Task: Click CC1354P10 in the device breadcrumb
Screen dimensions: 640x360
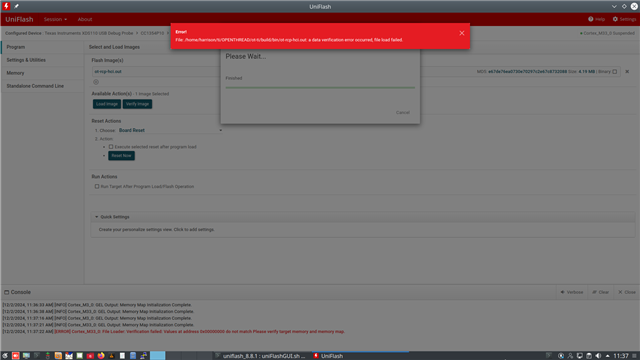Action: coord(152,33)
